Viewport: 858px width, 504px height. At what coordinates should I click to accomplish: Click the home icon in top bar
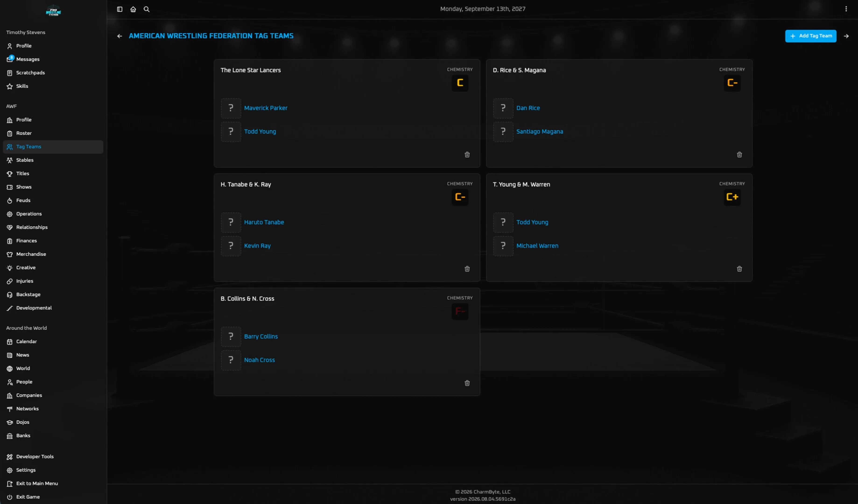(x=133, y=9)
